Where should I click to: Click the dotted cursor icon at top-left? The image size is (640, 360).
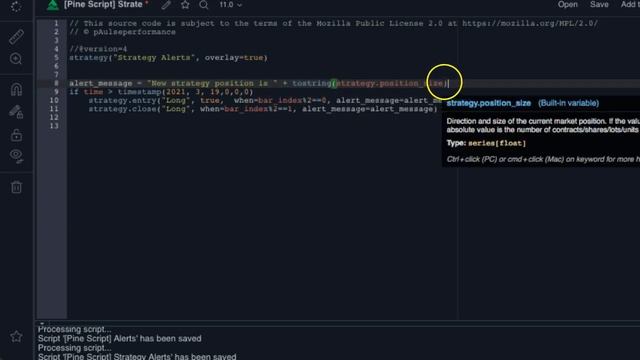(16, 7)
